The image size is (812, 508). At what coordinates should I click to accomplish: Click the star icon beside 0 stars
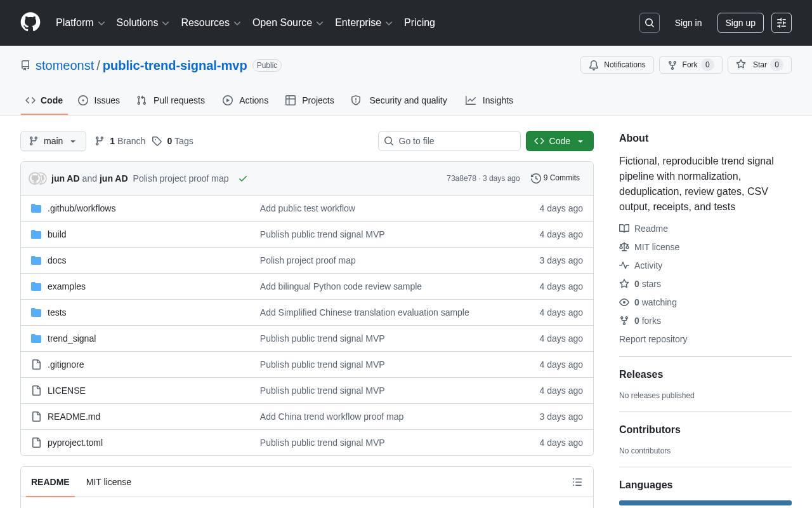tap(624, 284)
